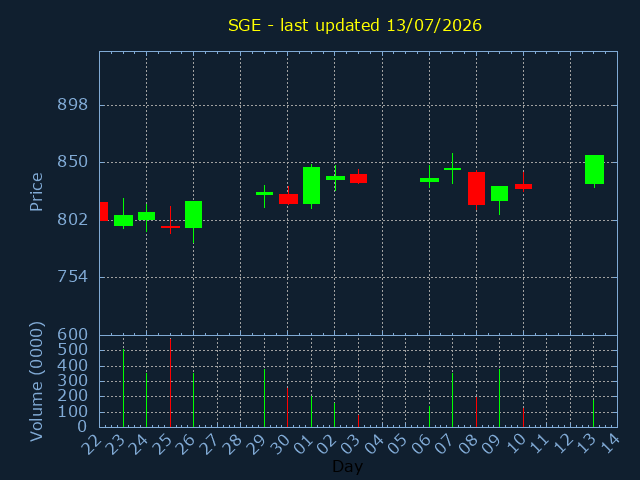The image size is (640, 480).
Task: Click the Price axis title
Action: click(x=36, y=192)
